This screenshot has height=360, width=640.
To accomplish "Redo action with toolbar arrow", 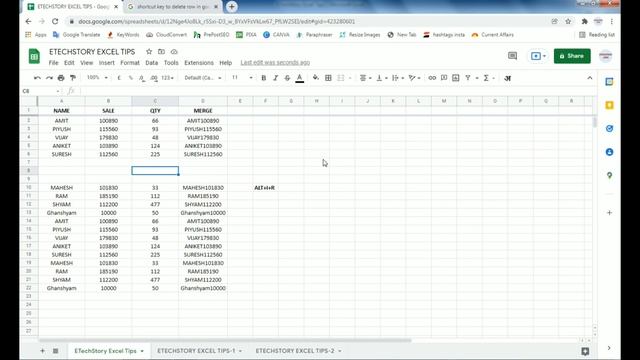I will pyautogui.click(x=49, y=78).
